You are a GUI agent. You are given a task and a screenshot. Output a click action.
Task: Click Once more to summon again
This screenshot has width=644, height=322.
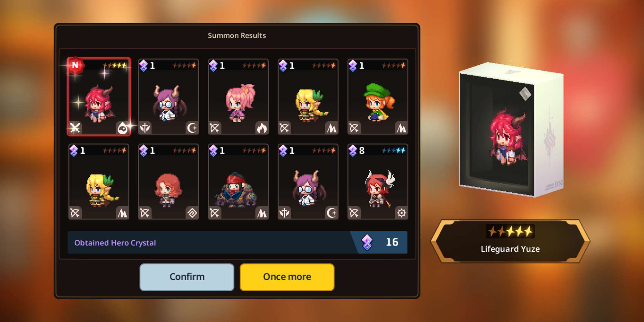pyautogui.click(x=287, y=277)
